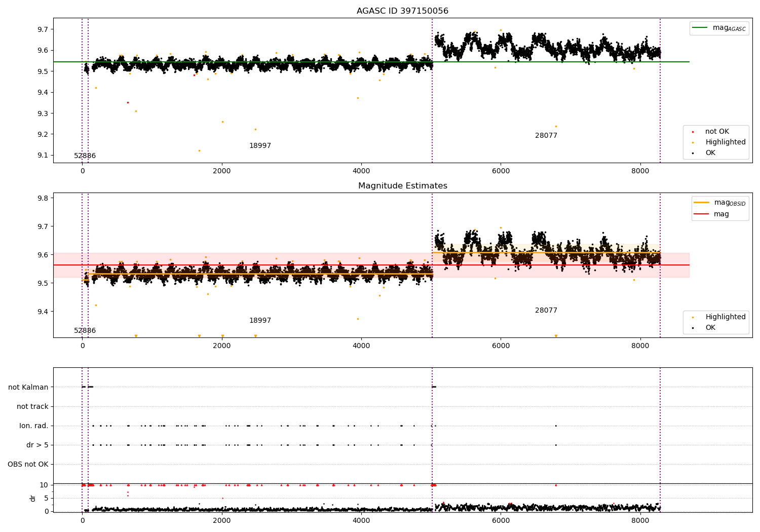760x532 pixels.
Task: Click the 18997 annotation in Magnitude Estimates plot
Action: tap(260, 321)
